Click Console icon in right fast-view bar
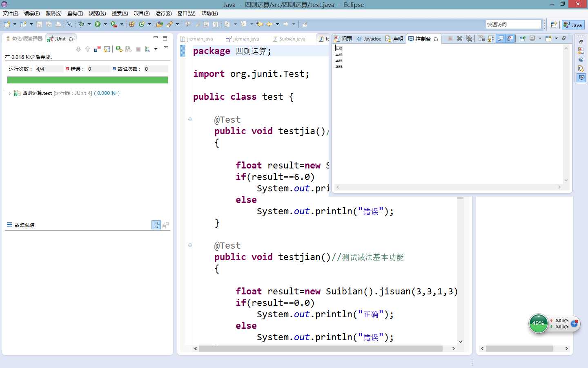The image size is (588, 368). pos(581,78)
